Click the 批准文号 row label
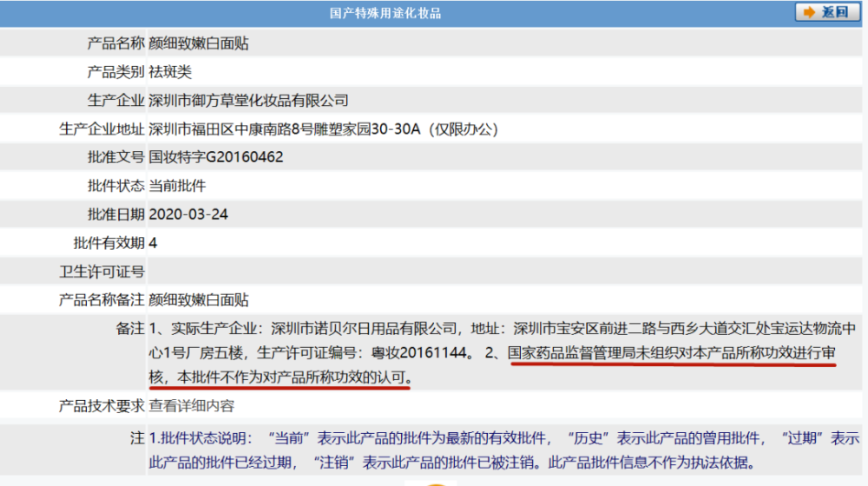The image size is (868, 486). [115, 157]
